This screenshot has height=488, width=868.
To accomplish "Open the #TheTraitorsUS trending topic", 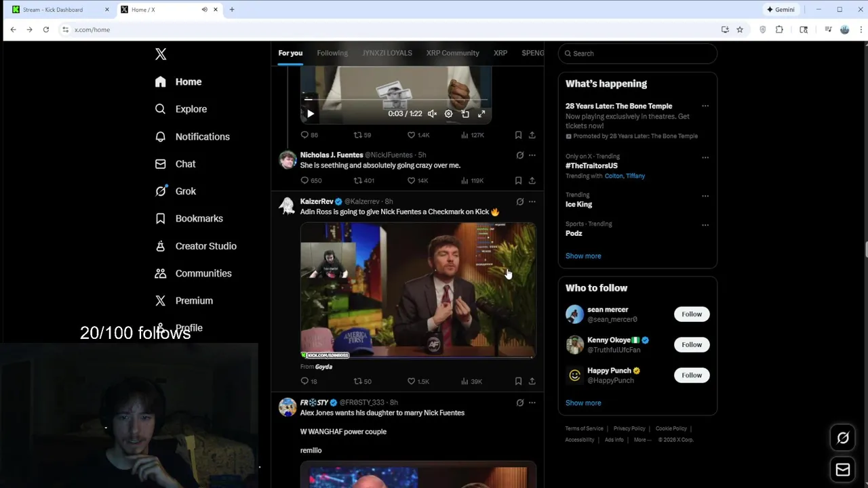I will [591, 166].
